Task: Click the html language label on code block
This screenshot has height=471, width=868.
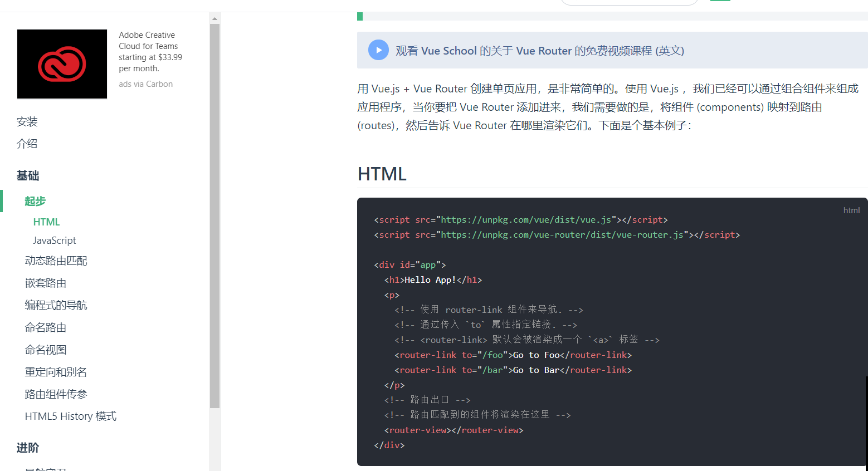Action: (851, 210)
